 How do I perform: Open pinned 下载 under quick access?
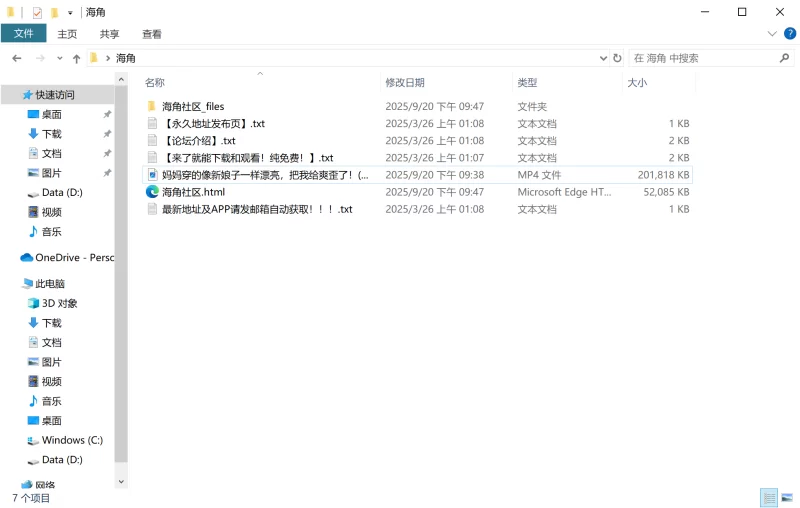pos(52,134)
